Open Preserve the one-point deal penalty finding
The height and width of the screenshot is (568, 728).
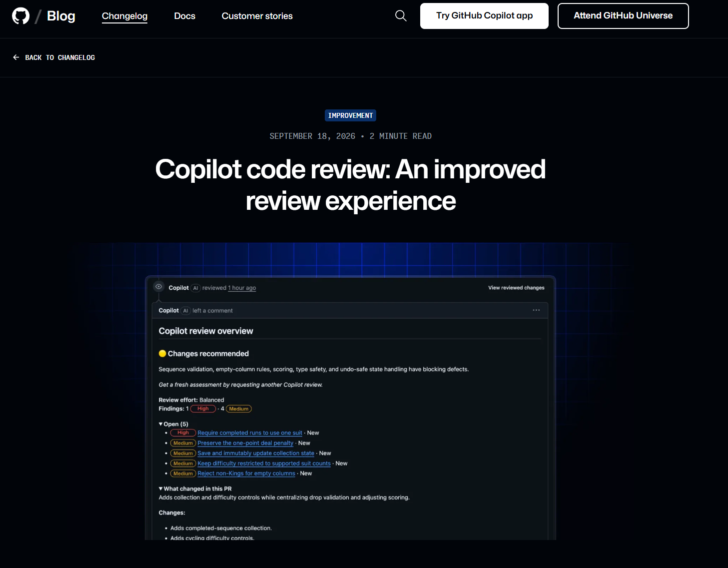tap(245, 443)
